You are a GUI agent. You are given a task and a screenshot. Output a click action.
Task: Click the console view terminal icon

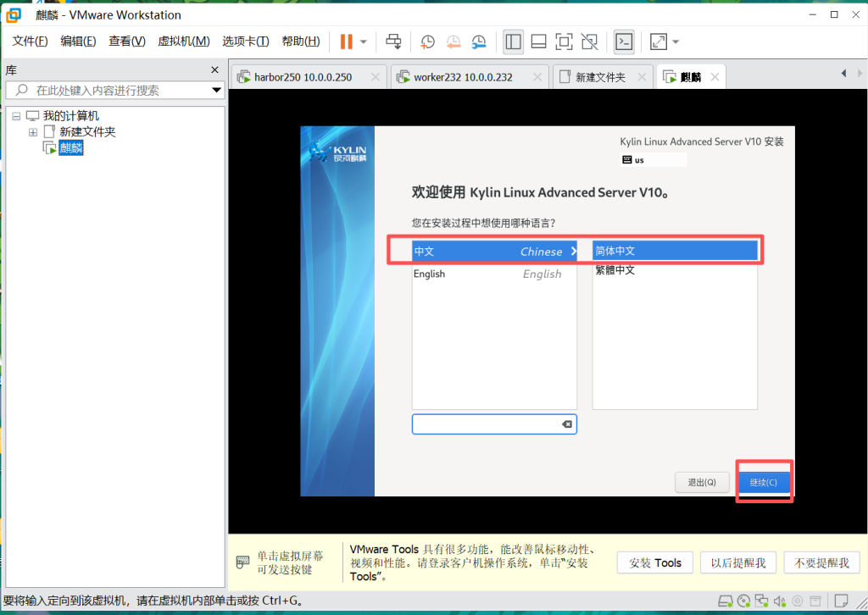[x=624, y=42]
